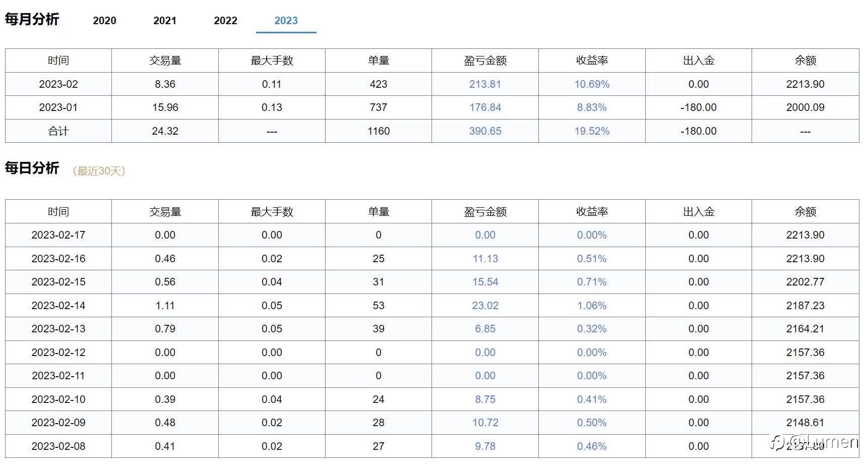The image size is (868, 467).
Task: Click balance 2000.09
Action: click(x=805, y=107)
